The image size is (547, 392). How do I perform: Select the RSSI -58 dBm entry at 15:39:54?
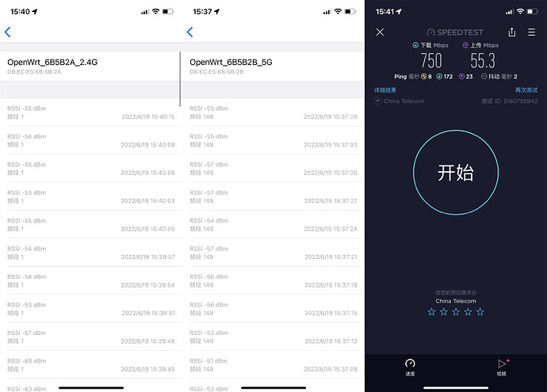point(91,281)
